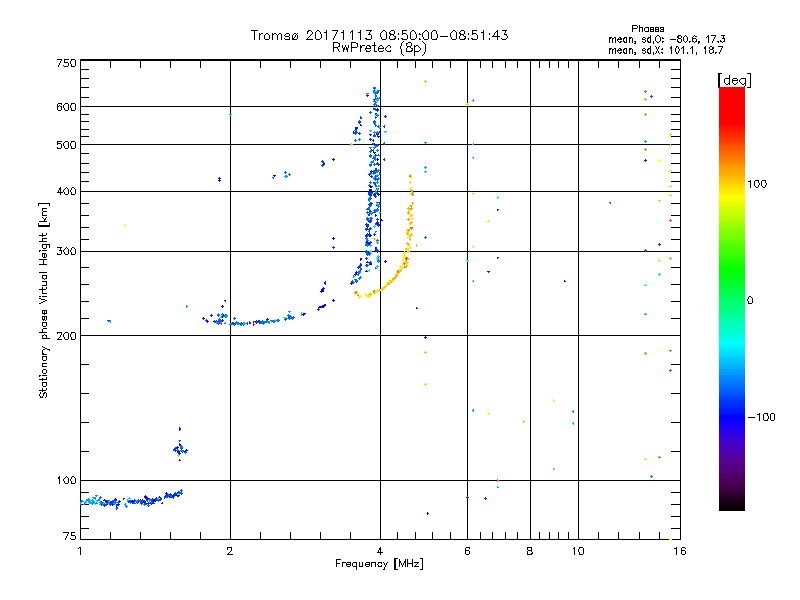Click the x-axis tick label '10'
The width and height of the screenshot is (800, 600).
pos(578,551)
